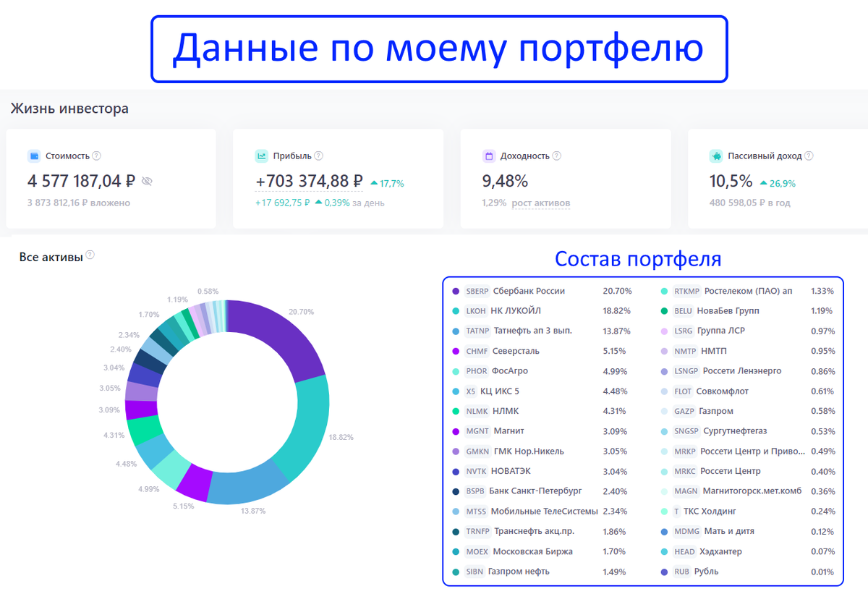Click the chart icon beside Прибыль
The width and height of the screenshot is (868, 594).
[261, 156]
